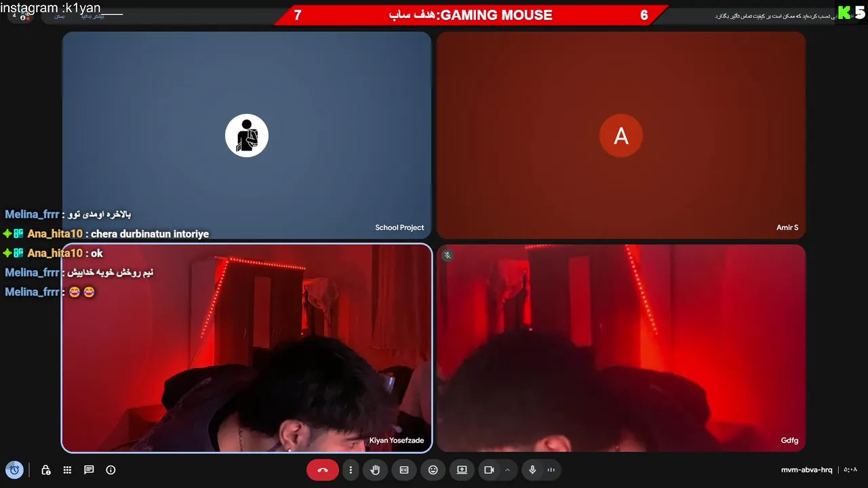Viewport: 868px width, 488px height.
Task: Click the Amir S name label
Action: pos(787,228)
